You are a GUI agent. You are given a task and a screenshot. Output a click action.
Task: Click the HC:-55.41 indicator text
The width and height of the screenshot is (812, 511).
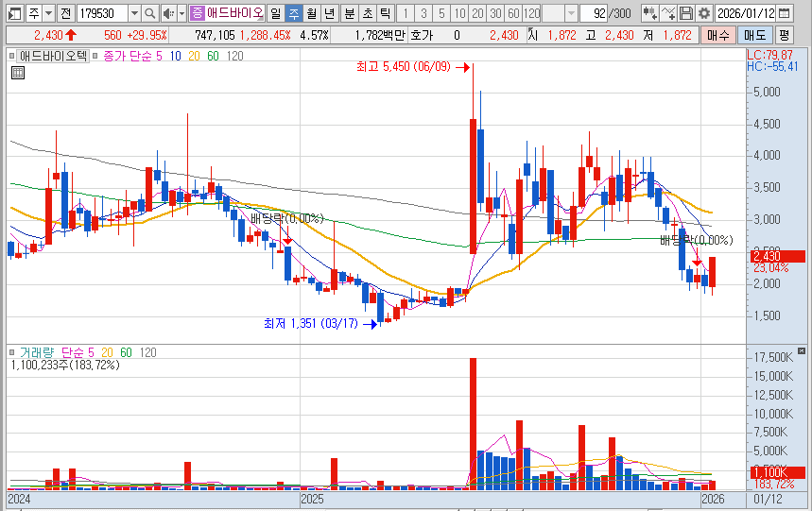point(772,66)
